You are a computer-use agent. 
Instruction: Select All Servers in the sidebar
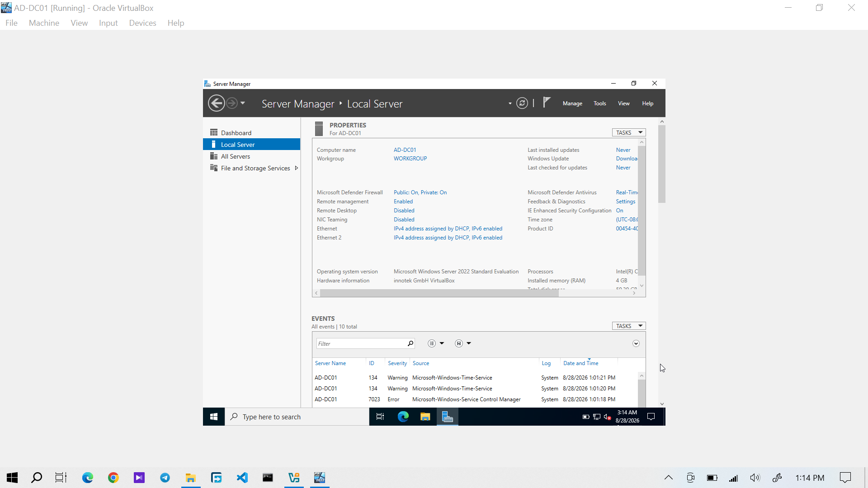[251, 156]
